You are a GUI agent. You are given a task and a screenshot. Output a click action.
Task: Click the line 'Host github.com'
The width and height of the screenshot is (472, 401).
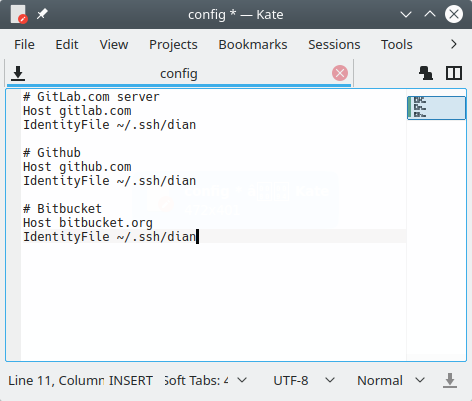point(77,167)
